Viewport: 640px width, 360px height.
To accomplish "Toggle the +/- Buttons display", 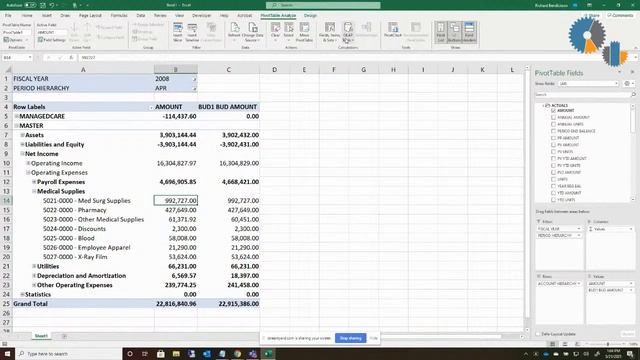I will (454, 32).
